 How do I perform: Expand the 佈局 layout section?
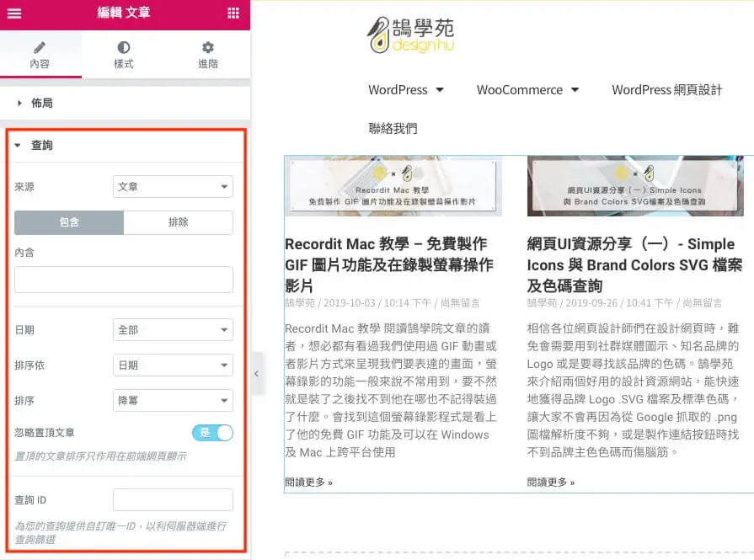point(125,103)
